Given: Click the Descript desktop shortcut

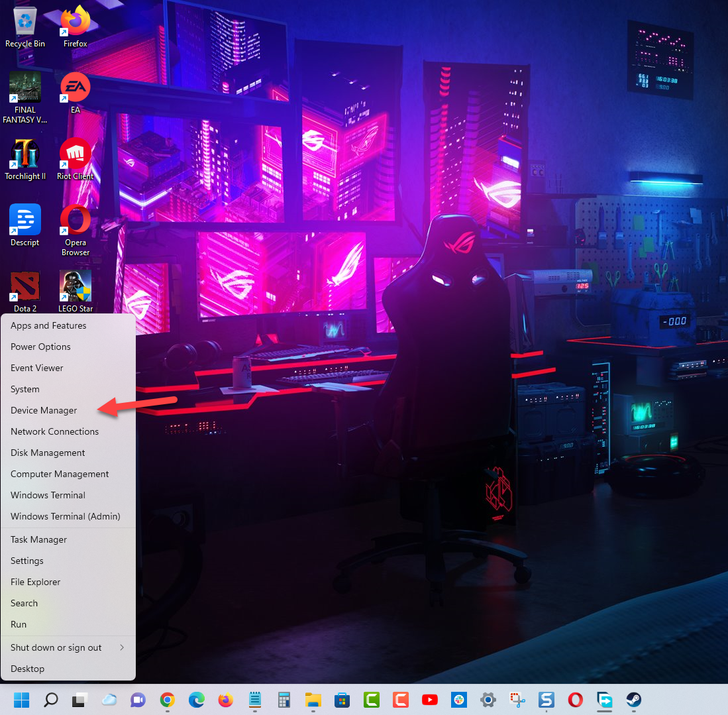Looking at the screenshot, I should [25, 226].
